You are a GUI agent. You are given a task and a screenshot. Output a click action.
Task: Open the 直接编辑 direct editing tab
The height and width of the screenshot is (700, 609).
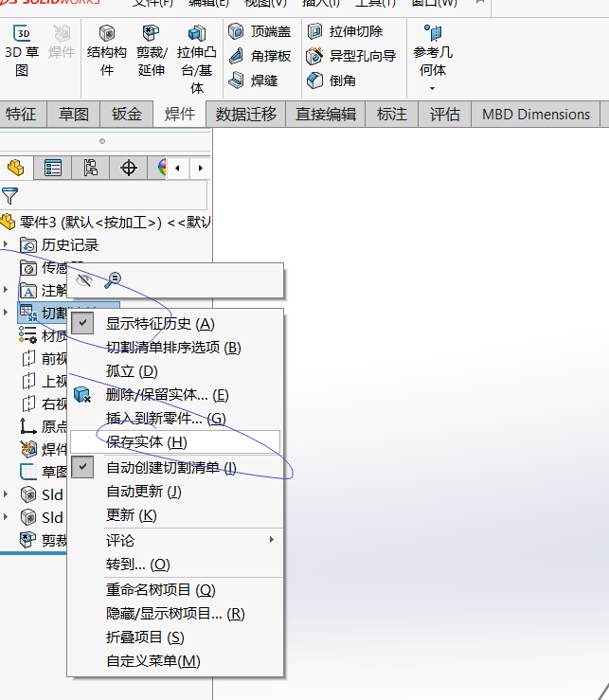pos(326,115)
